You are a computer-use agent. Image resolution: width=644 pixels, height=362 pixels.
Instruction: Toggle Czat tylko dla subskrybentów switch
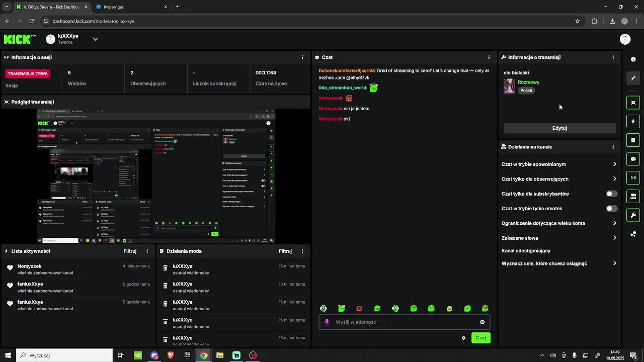(x=612, y=194)
